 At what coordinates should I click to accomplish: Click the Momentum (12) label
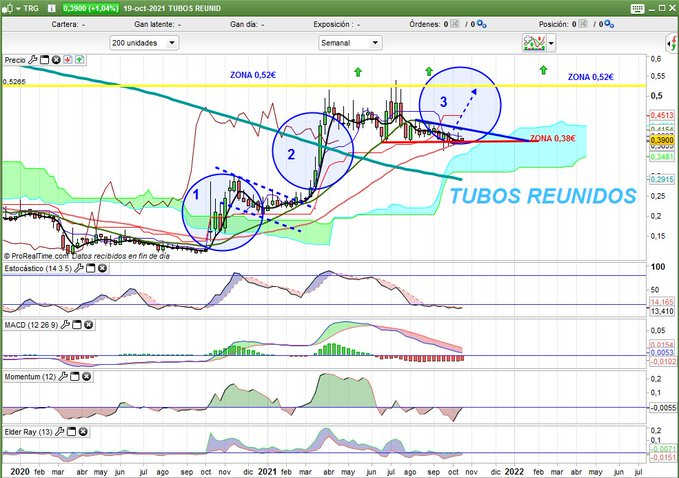pos(30,377)
